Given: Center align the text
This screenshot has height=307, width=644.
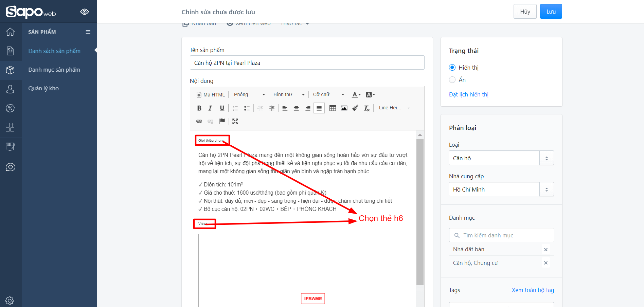Looking at the screenshot, I should point(296,108).
